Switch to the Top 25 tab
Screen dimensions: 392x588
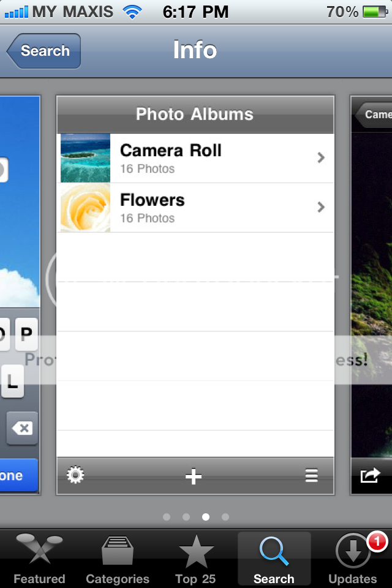(x=195, y=559)
